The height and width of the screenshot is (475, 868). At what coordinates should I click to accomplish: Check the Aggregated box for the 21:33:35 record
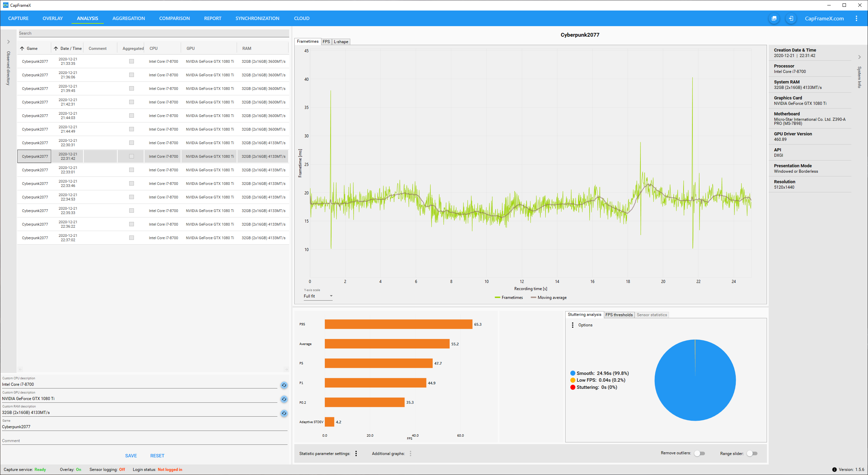point(132,61)
